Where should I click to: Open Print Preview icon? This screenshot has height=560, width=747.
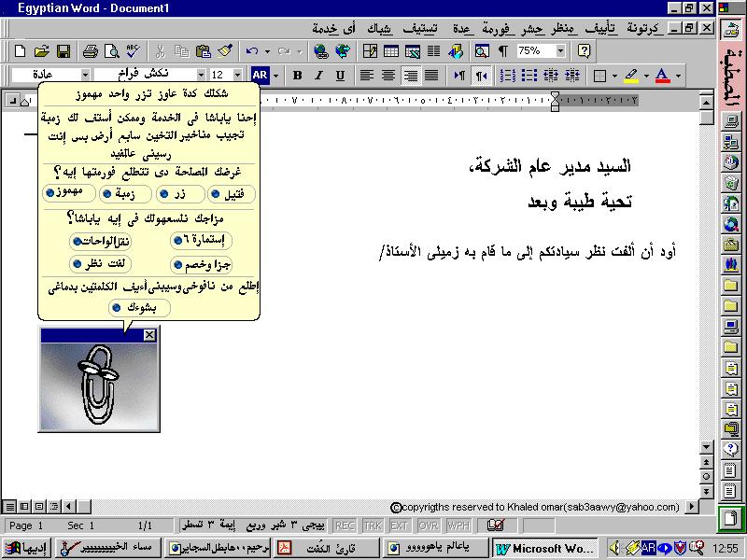(111, 51)
